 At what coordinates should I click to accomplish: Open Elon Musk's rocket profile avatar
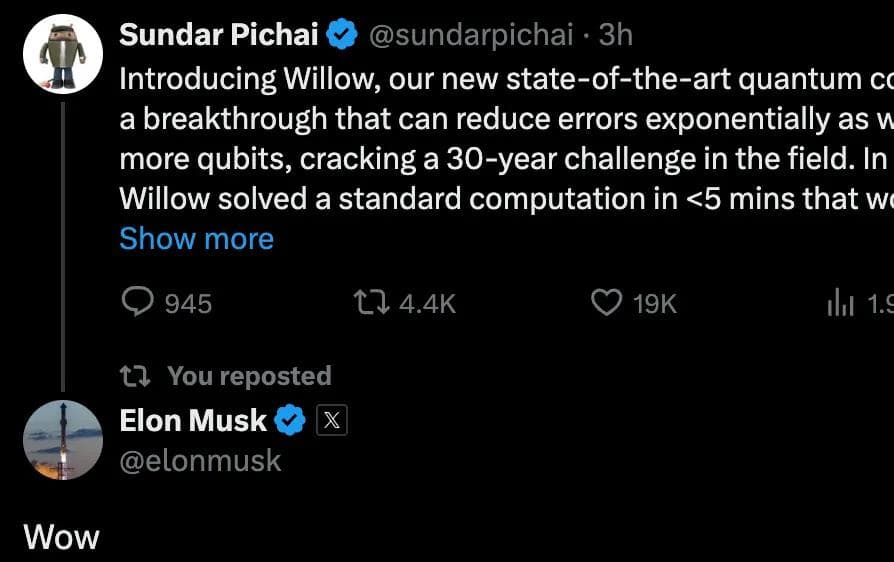(x=63, y=440)
